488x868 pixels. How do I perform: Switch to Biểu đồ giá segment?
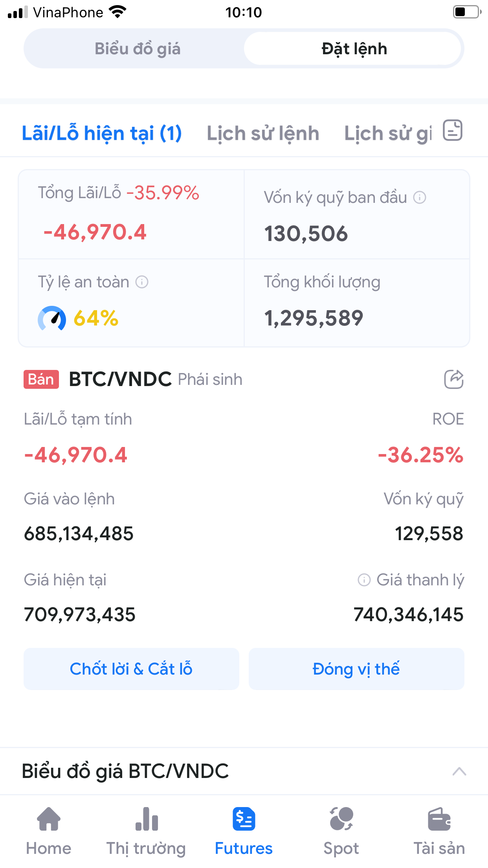click(138, 49)
